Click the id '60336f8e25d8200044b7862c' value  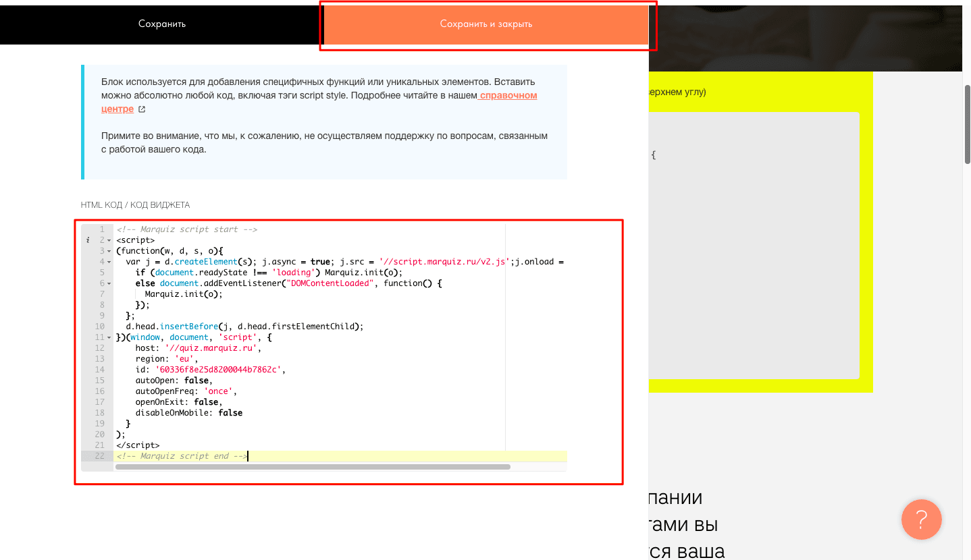point(218,370)
